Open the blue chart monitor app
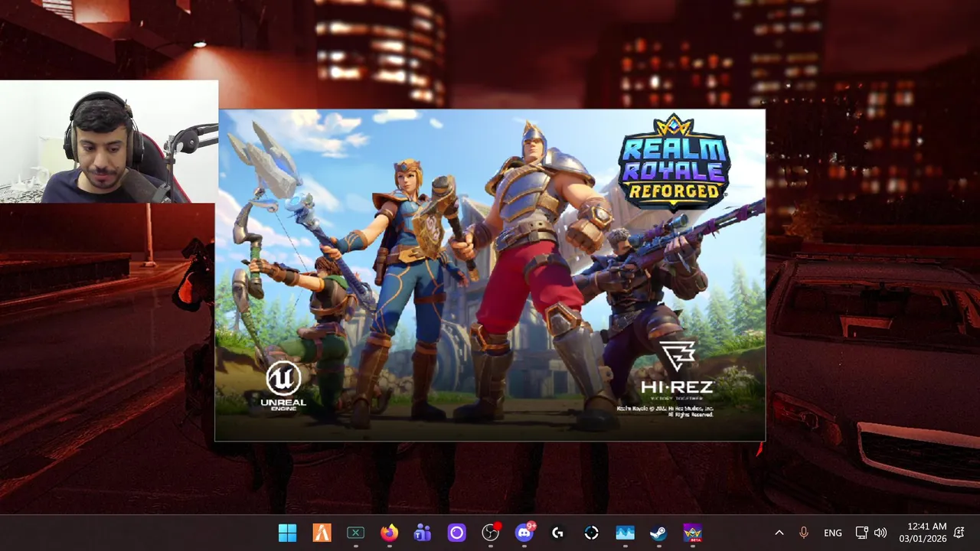This screenshot has width=980, height=551. [626, 533]
